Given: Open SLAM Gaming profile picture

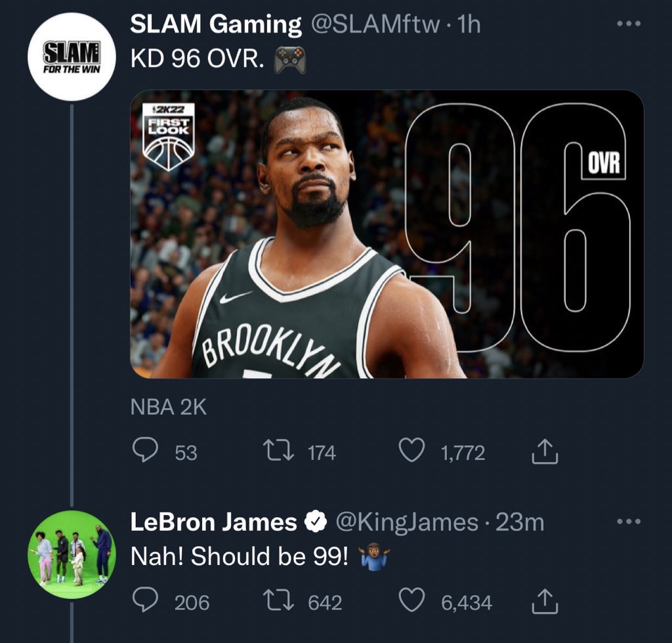Looking at the screenshot, I should [72, 58].
